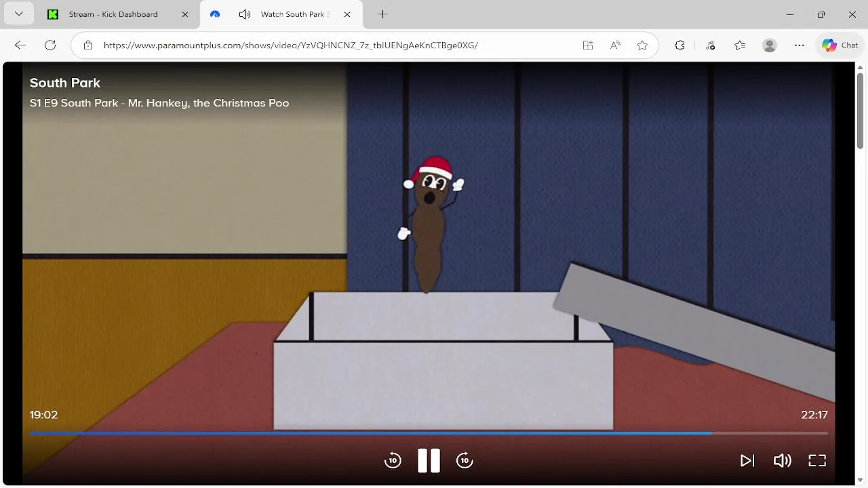Open the browser extensions menu

[x=679, y=45]
